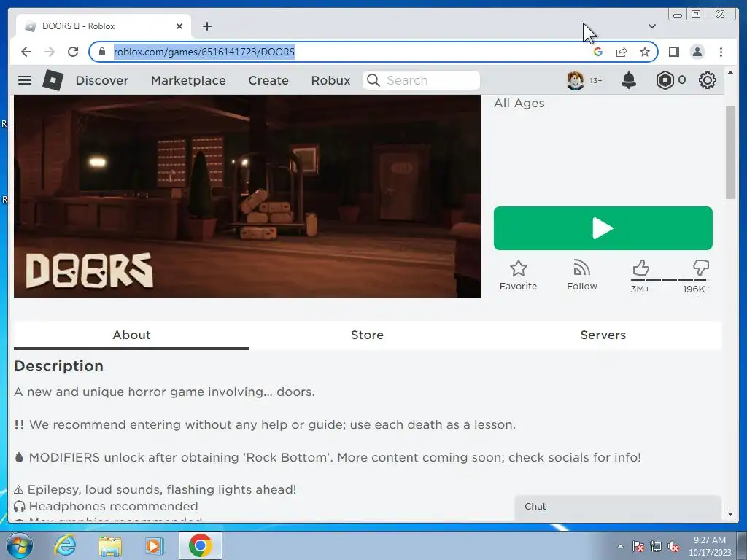The image size is (747, 560).
Task: Close the DOORS browser tab
Action: click(179, 26)
